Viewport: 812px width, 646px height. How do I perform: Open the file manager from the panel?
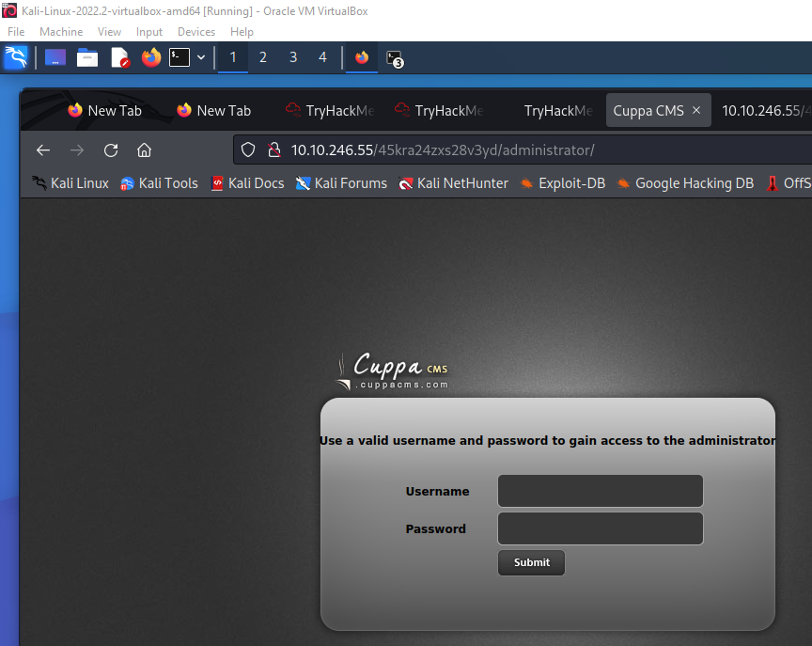point(87,57)
